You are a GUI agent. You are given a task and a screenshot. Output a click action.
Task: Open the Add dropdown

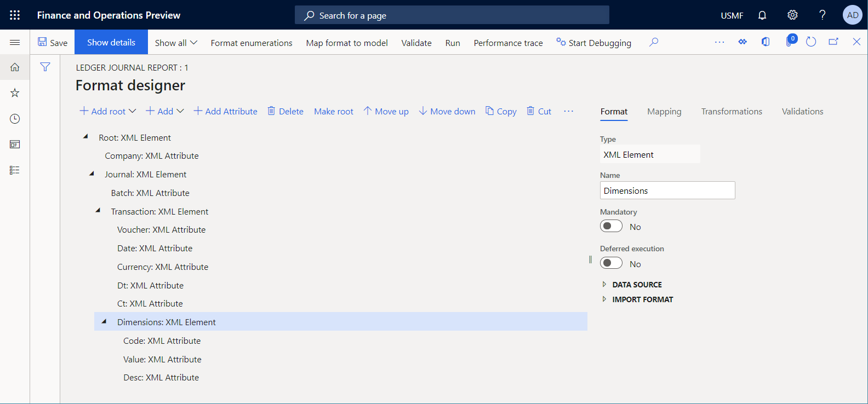[x=164, y=111]
